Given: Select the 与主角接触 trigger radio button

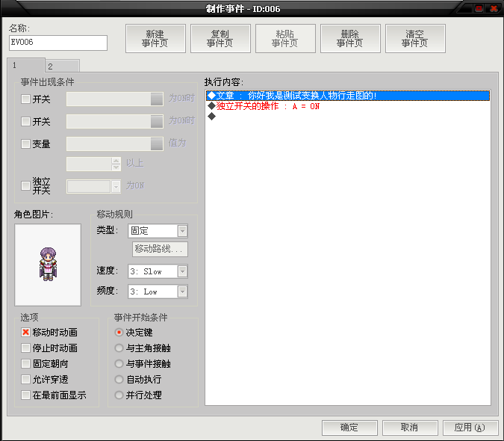Looking at the screenshot, I should pos(119,348).
